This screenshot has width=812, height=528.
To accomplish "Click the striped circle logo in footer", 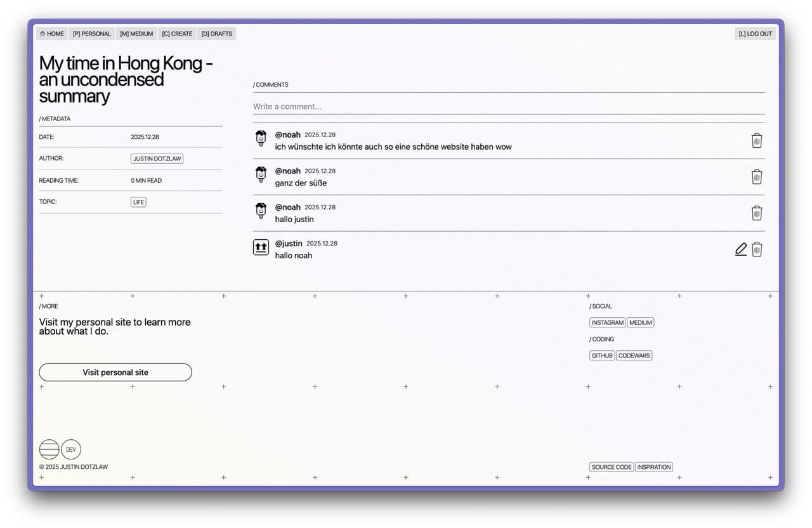I will pos(49,449).
